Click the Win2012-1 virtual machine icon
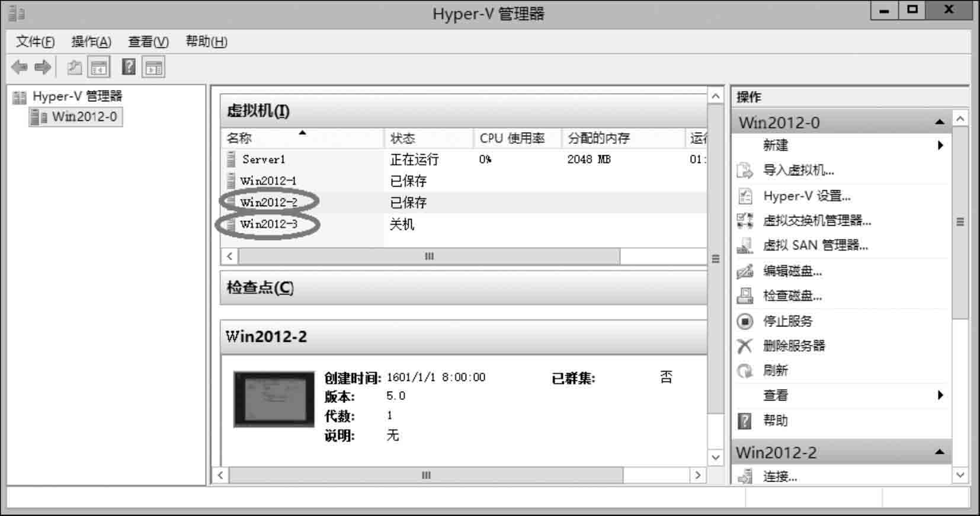Image resolution: width=980 pixels, height=516 pixels. [231, 180]
